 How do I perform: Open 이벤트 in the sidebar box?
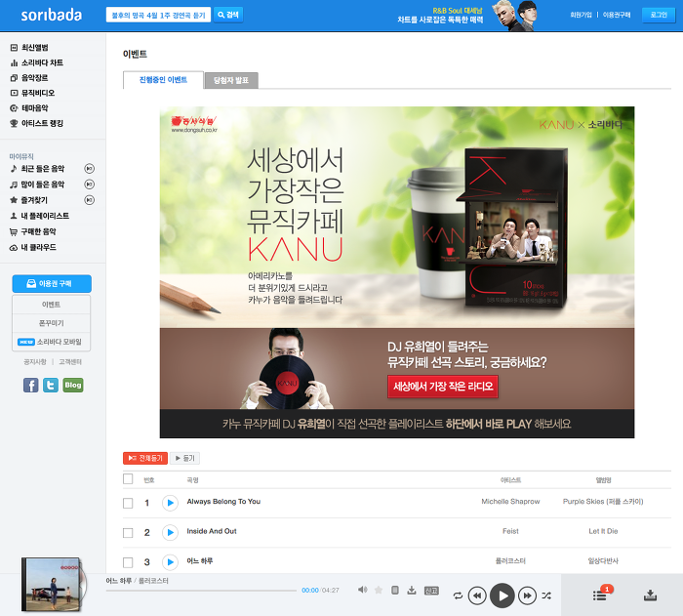coord(52,305)
